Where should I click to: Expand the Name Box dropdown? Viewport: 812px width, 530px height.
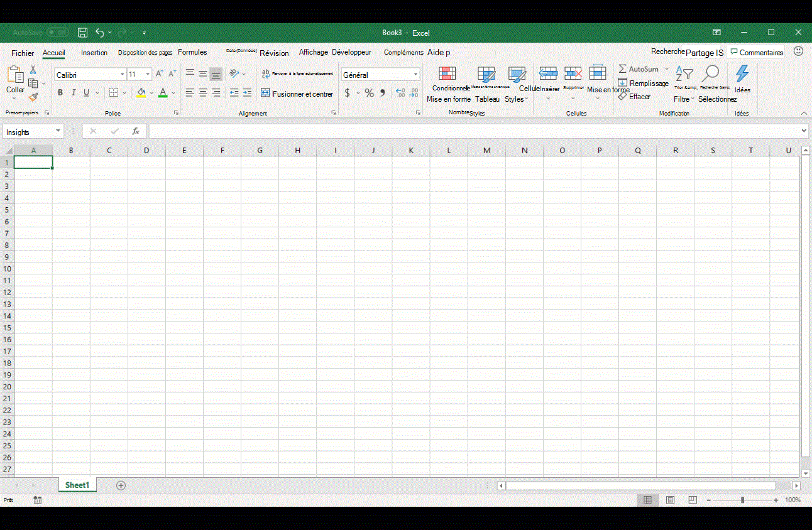58,131
